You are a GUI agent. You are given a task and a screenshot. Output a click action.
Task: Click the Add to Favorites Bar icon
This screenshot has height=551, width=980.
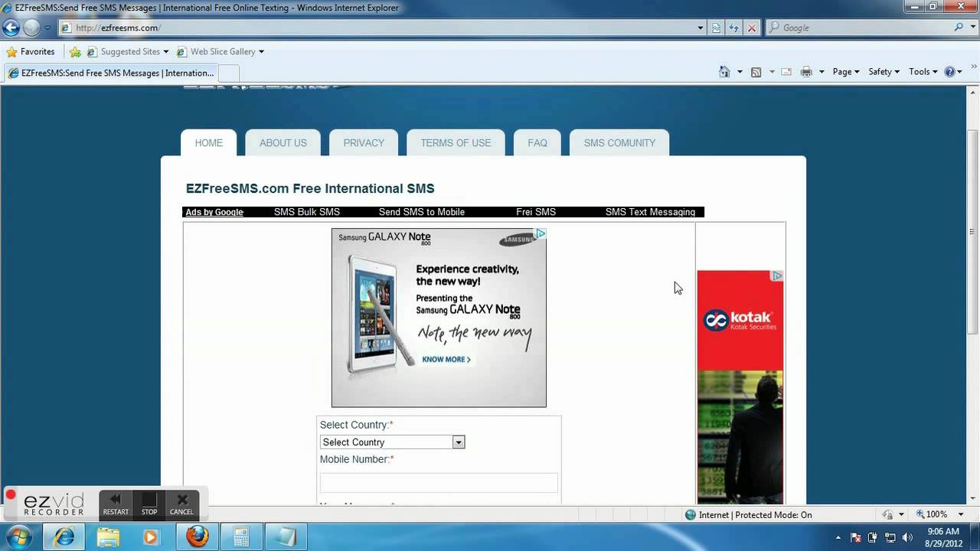tap(75, 51)
